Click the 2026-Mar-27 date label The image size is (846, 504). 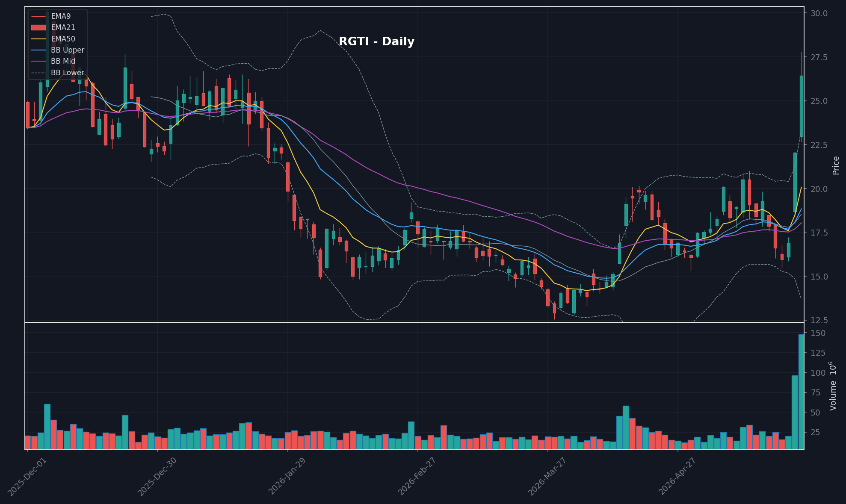(548, 476)
